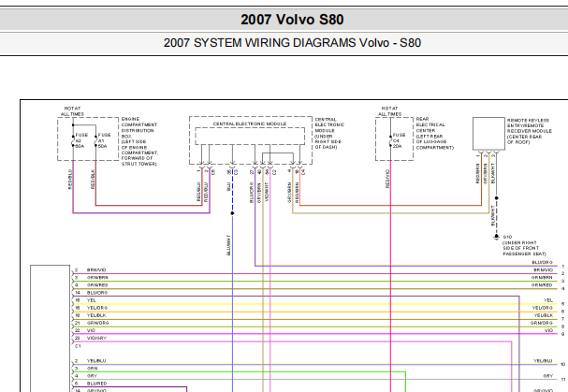Click the Rear Electrical Center description text
Viewport: 568px width, 392px height.
(435, 134)
